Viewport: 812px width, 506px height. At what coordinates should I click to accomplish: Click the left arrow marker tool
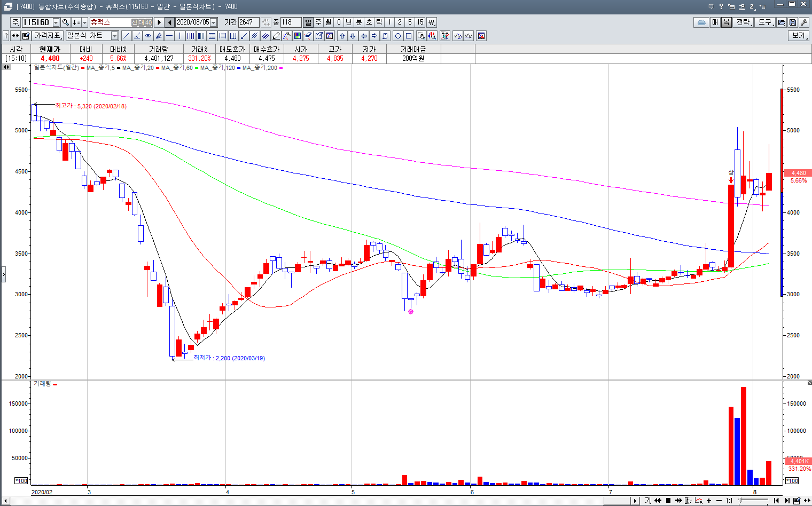pyautogui.click(x=364, y=36)
